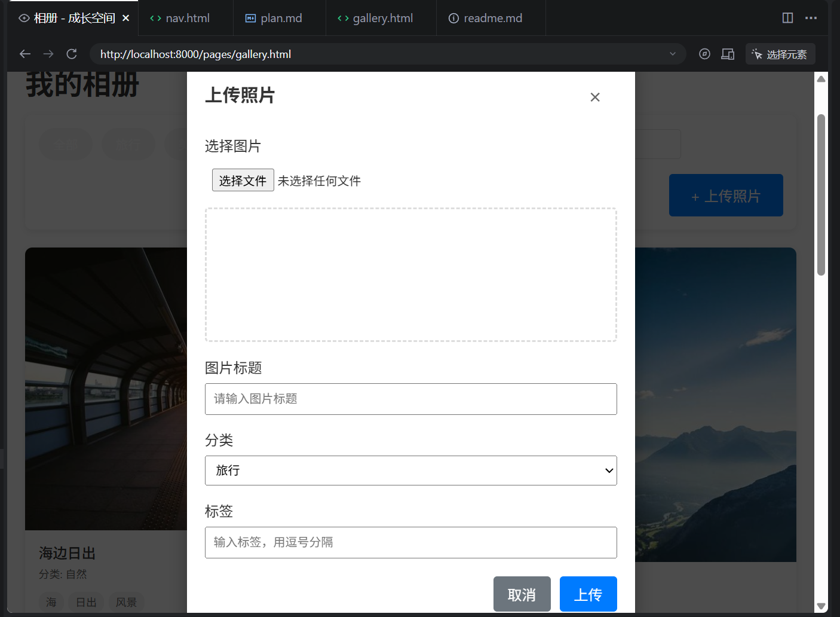Toggle the split view icon
The height and width of the screenshot is (617, 840).
tap(787, 18)
